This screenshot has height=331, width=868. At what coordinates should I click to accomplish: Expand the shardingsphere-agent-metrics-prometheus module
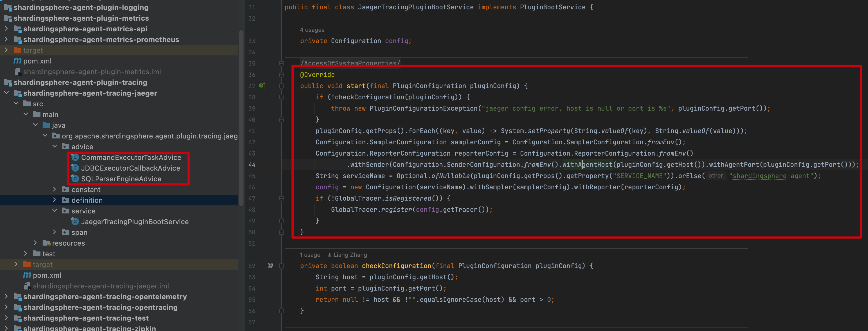point(6,39)
